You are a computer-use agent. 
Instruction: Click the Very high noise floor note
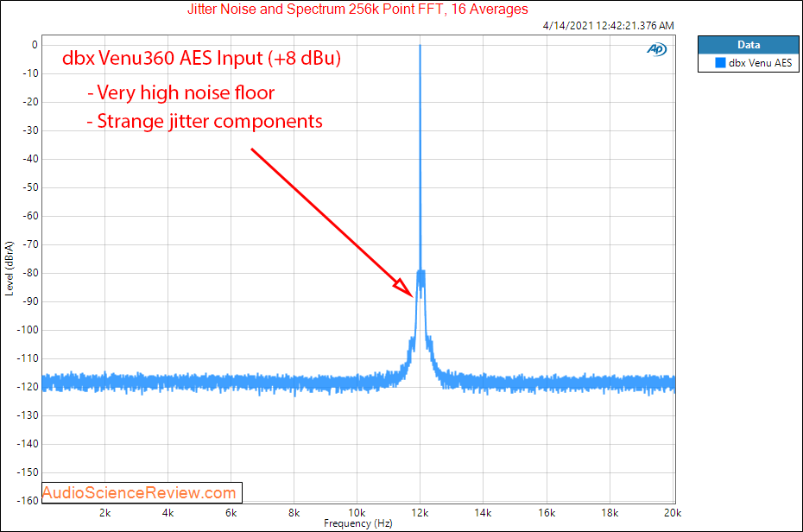click(x=180, y=92)
